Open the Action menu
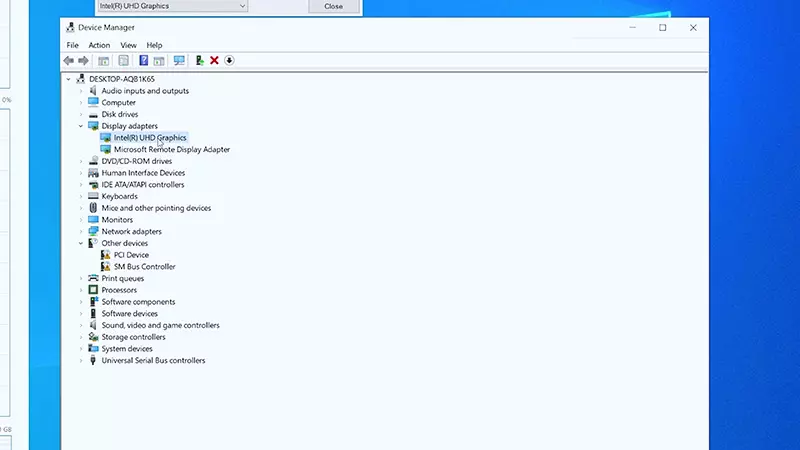This screenshot has width=800, height=450. click(x=99, y=45)
